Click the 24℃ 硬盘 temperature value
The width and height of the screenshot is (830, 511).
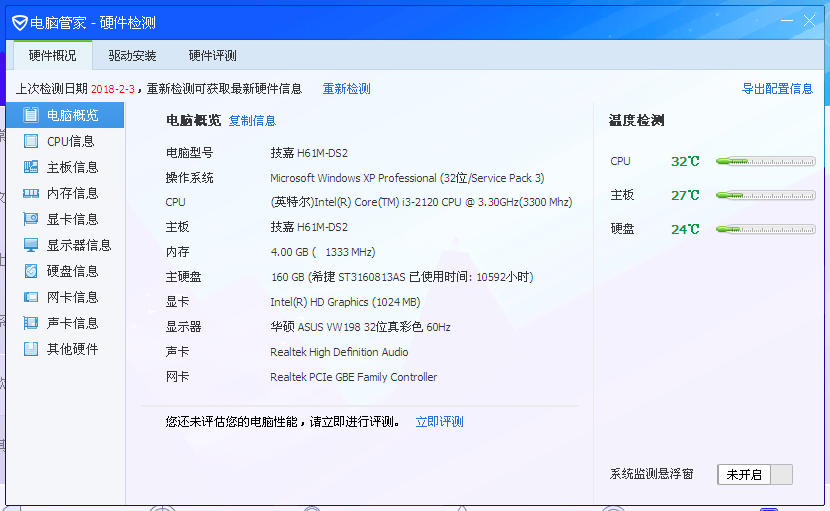(x=685, y=229)
